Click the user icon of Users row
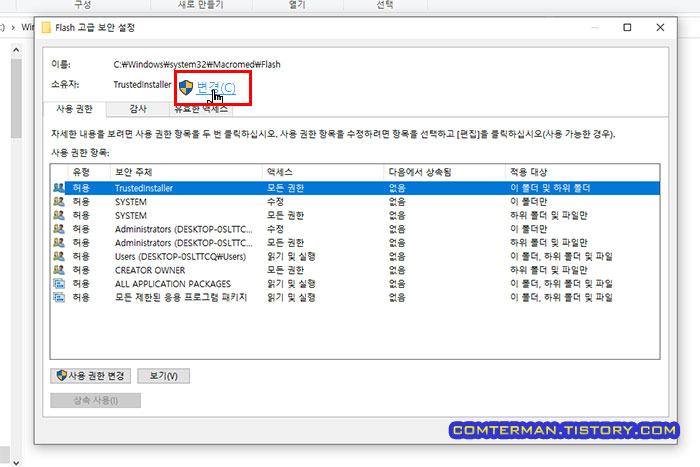700x467 pixels. (58, 257)
